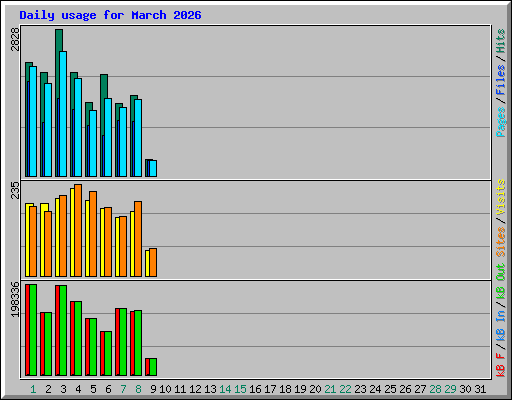This screenshot has height=400, width=512.
Task: Click day 2 on the x-axis
Action: pos(48,389)
